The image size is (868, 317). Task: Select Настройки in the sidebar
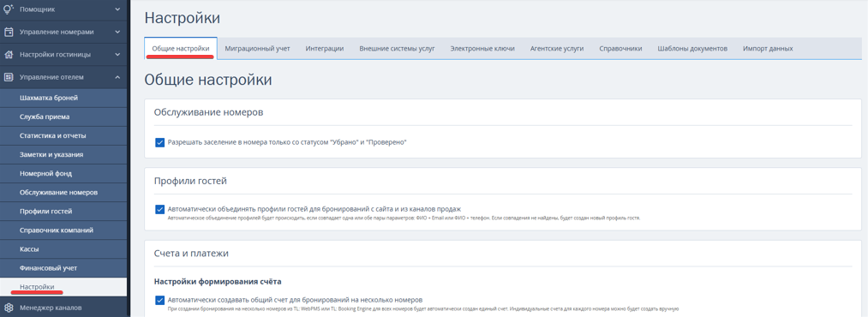click(x=63, y=286)
